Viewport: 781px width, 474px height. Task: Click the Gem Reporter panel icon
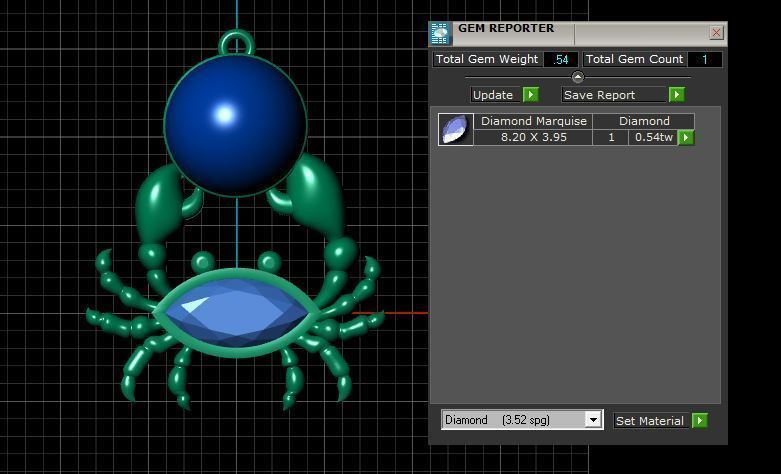pyautogui.click(x=440, y=33)
